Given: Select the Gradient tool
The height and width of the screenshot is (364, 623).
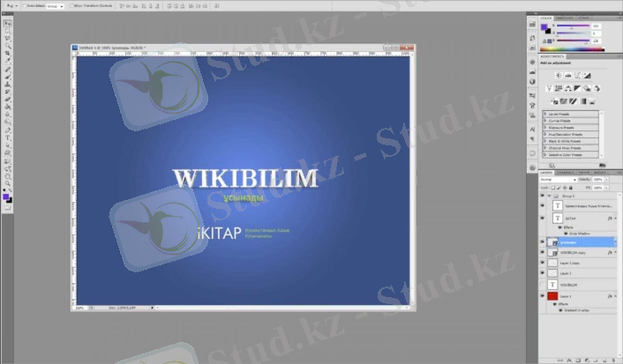Looking at the screenshot, I should tap(8, 108).
